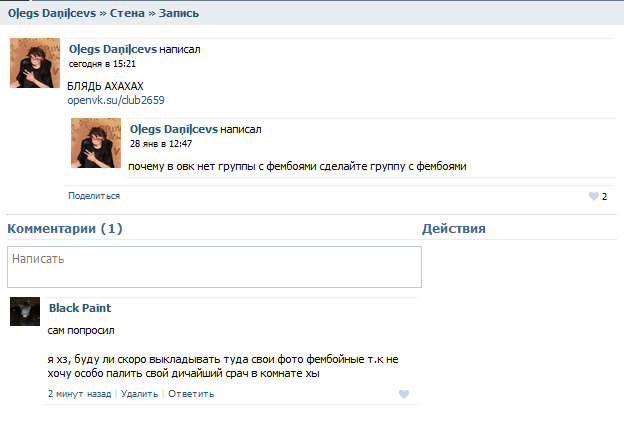Click in the Написать comment field
Image resolution: width=624 pixels, height=423 pixels.
(x=214, y=267)
